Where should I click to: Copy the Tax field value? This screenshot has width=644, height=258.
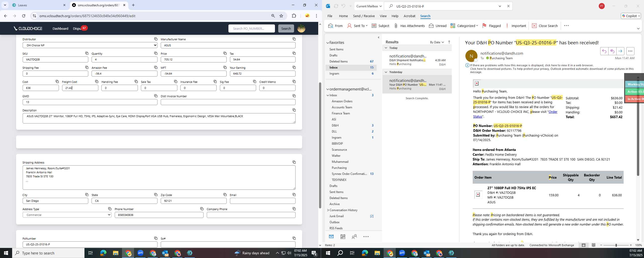(294, 53)
